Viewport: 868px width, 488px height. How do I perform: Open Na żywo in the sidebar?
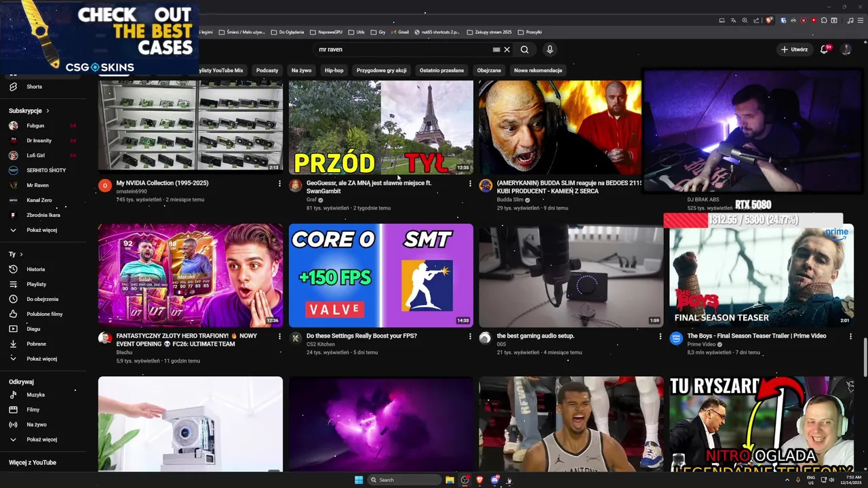36,424
